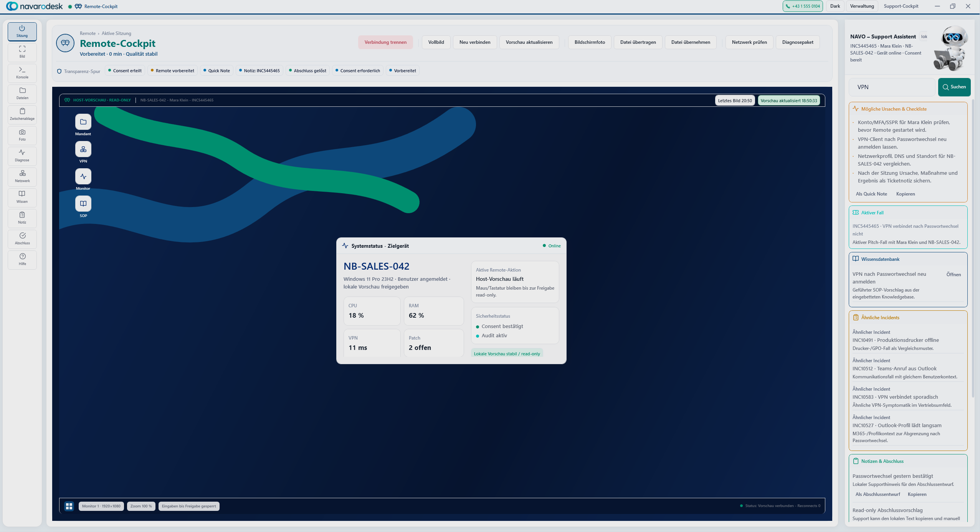Click the Remote vorbereitet chip
This screenshot has width=980, height=532.
point(172,71)
